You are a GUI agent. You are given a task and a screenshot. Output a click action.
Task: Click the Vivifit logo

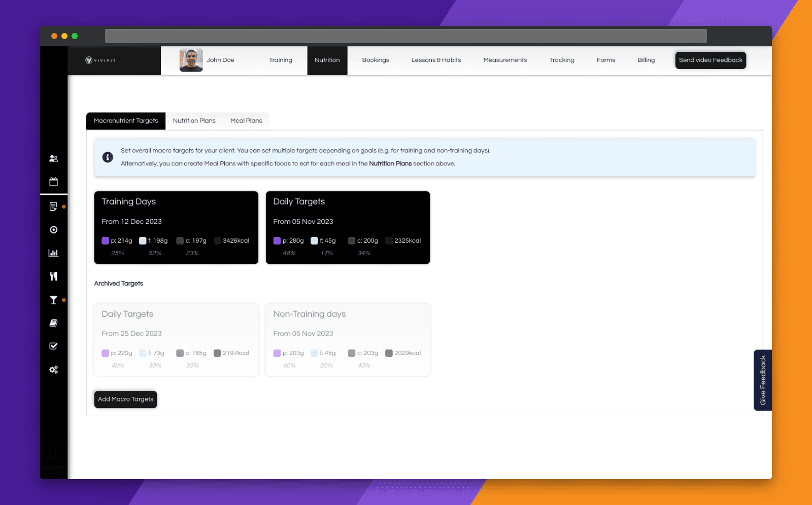(x=100, y=60)
